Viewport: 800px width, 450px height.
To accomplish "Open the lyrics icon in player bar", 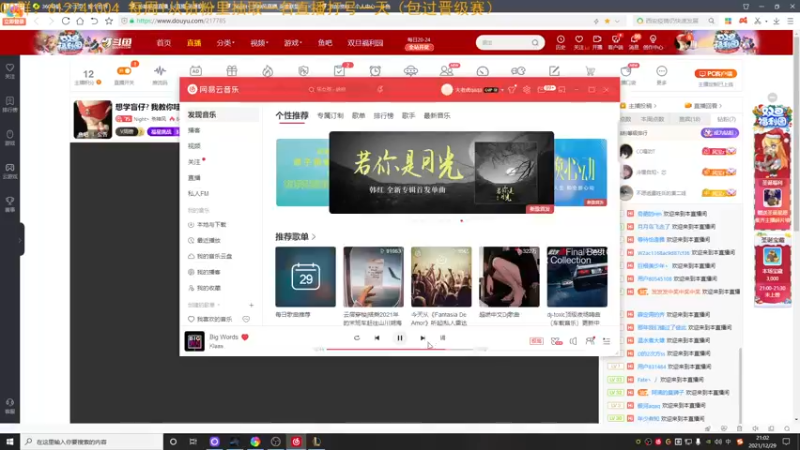I will tap(442, 338).
